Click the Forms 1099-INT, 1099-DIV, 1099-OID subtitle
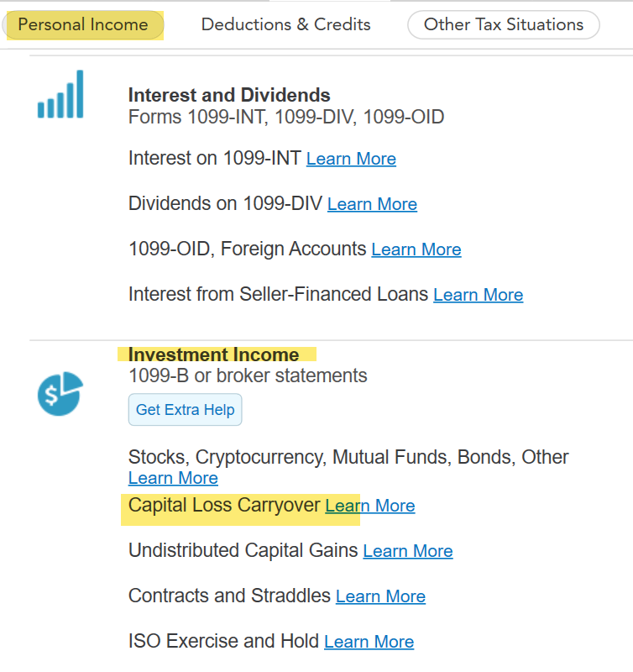The image size is (633, 672). 285,117
